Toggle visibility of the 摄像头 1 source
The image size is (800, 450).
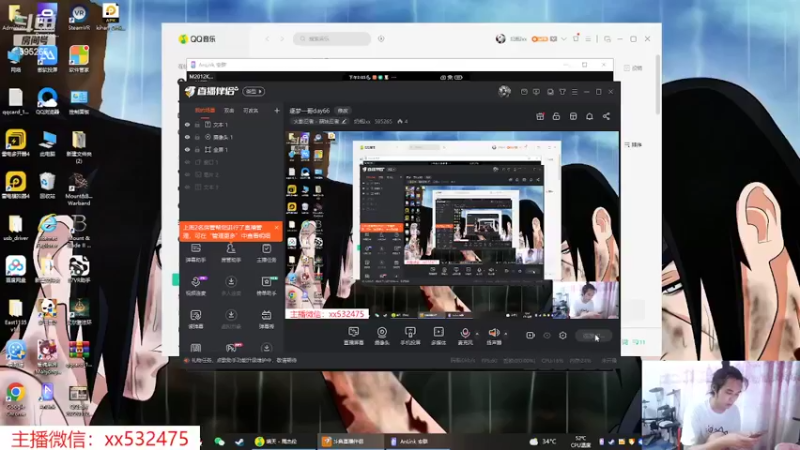pyautogui.click(x=187, y=137)
